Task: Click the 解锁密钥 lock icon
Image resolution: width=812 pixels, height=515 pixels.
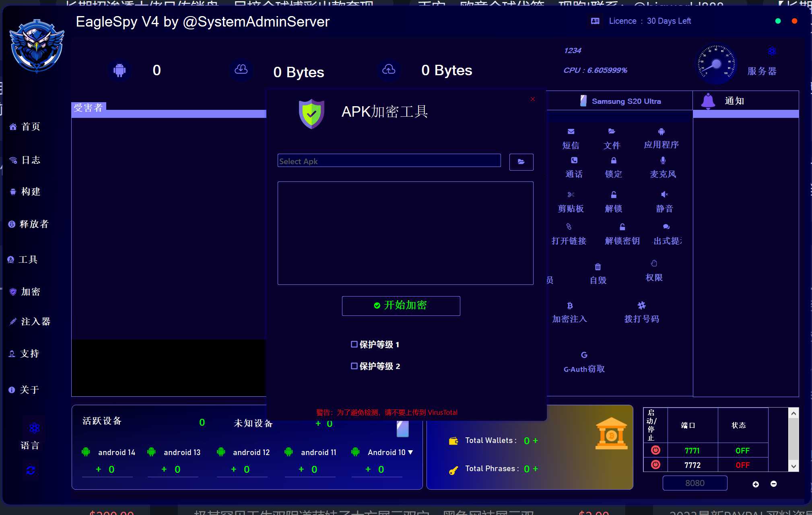Action: pos(622,227)
